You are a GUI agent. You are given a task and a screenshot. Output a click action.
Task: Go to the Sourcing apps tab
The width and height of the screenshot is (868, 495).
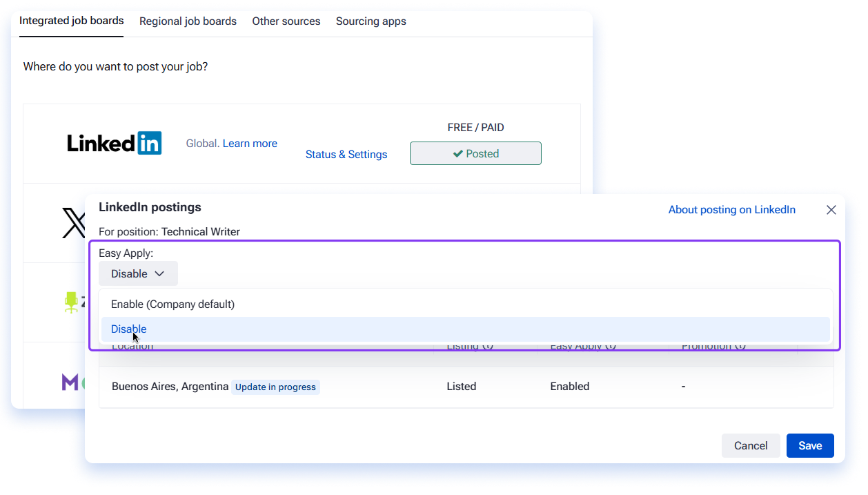[371, 21]
